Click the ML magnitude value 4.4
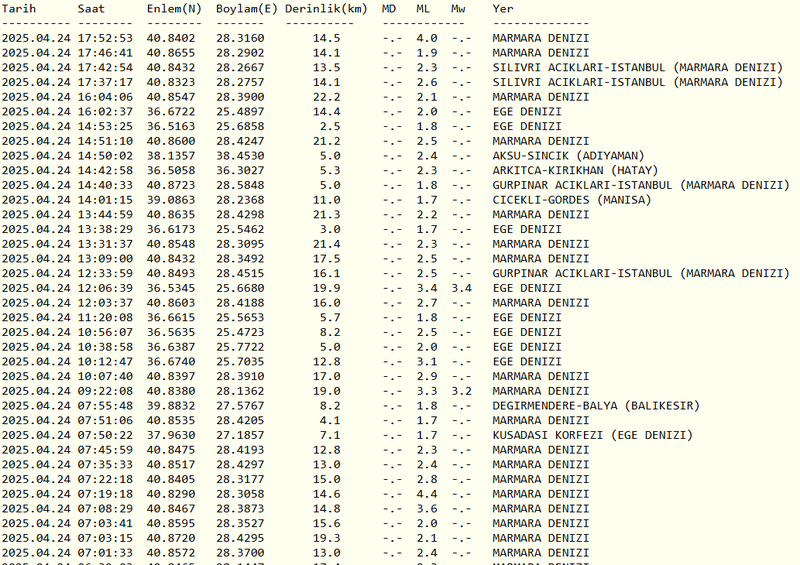 pos(426,494)
